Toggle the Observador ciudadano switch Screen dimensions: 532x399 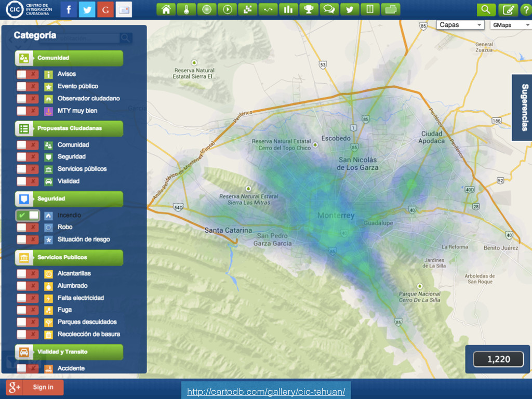[28, 99]
